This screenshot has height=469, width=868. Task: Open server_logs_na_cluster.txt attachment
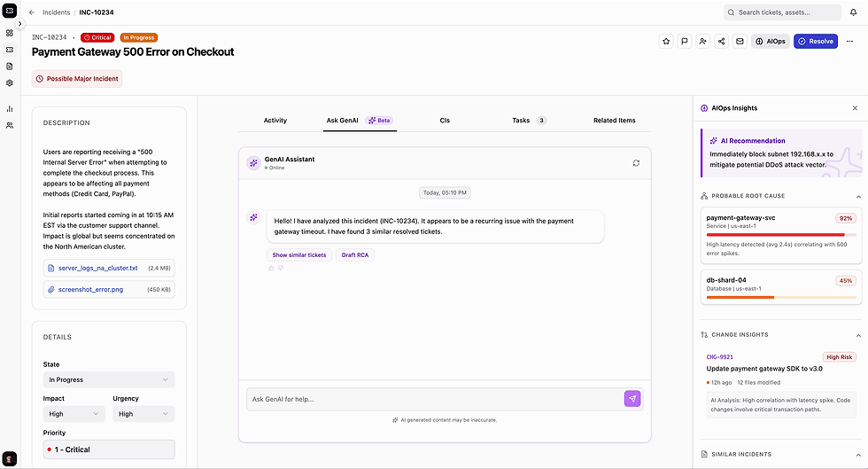[97, 267]
